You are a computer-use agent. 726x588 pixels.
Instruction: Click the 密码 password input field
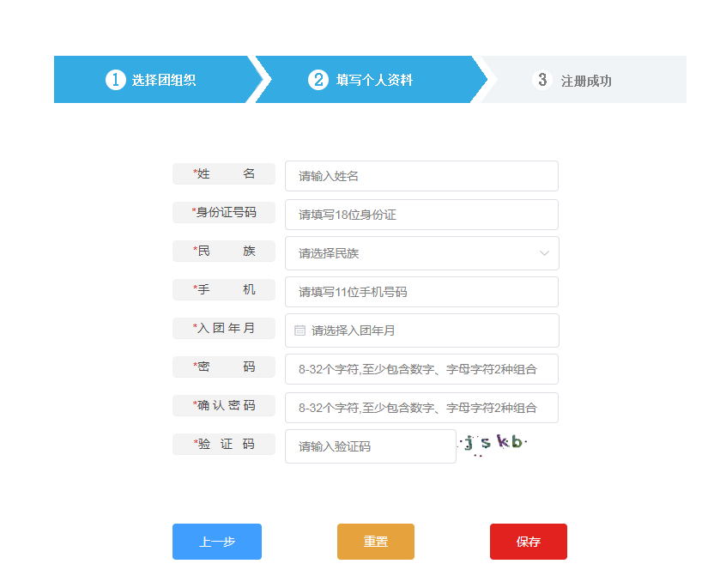coord(421,368)
